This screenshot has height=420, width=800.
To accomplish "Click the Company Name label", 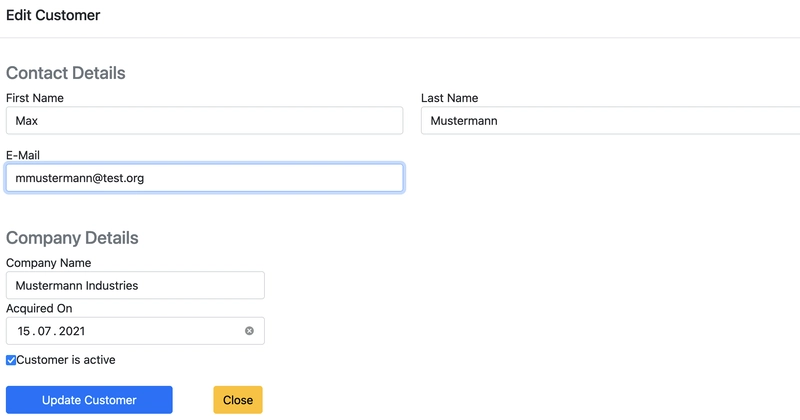I will [48, 263].
